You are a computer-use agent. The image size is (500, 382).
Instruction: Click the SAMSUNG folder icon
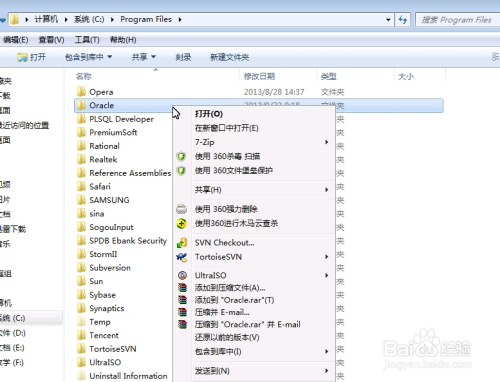(81, 200)
